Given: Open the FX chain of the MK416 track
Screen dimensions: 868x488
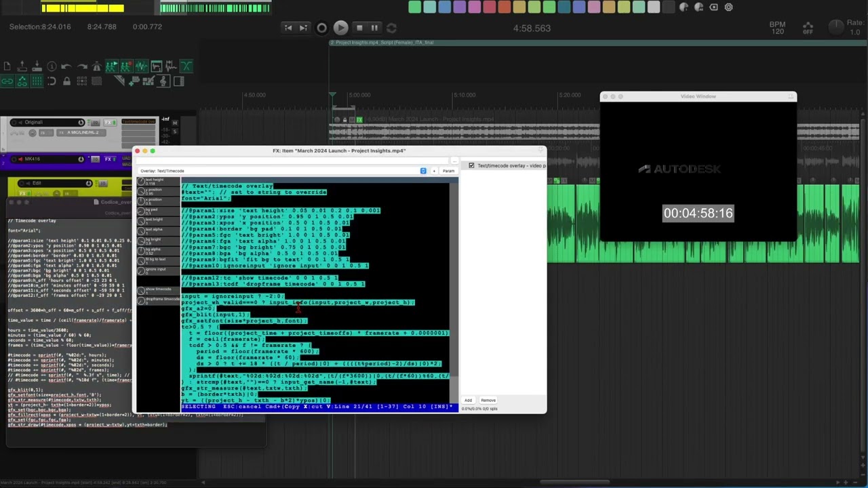Looking at the screenshot, I should [x=110, y=159].
